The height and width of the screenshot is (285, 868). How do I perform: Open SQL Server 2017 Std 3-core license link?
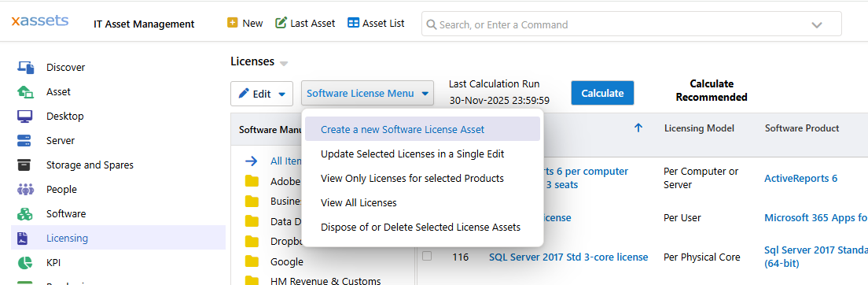tap(568, 257)
